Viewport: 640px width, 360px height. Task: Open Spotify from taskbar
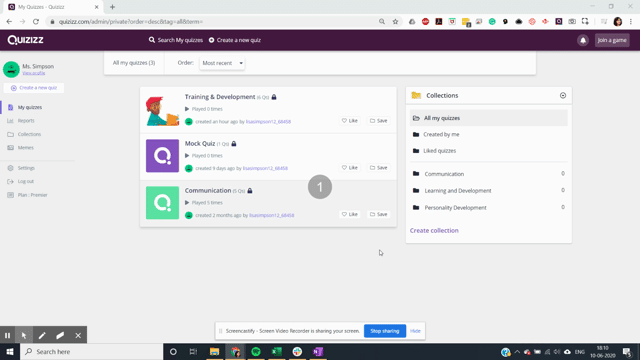[x=256, y=351]
